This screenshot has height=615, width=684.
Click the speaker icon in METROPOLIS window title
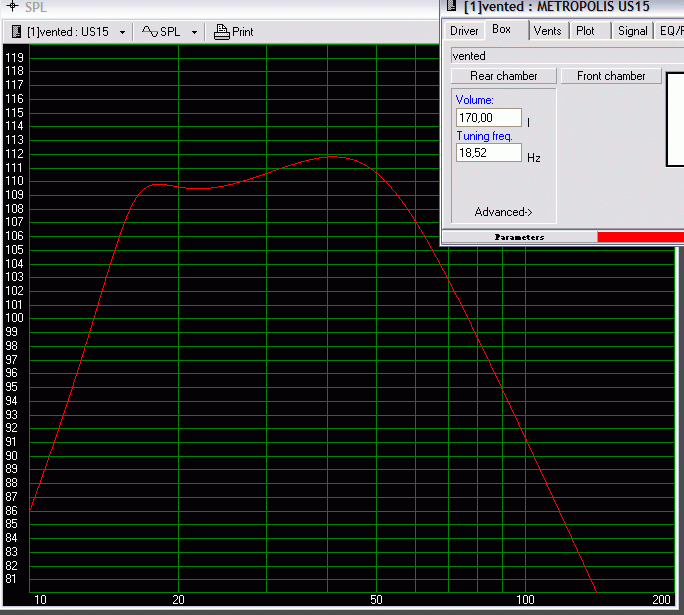[x=452, y=6]
